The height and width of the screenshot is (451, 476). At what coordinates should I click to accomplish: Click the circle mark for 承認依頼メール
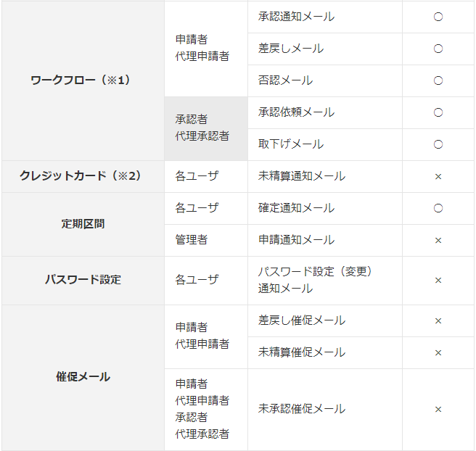438,112
